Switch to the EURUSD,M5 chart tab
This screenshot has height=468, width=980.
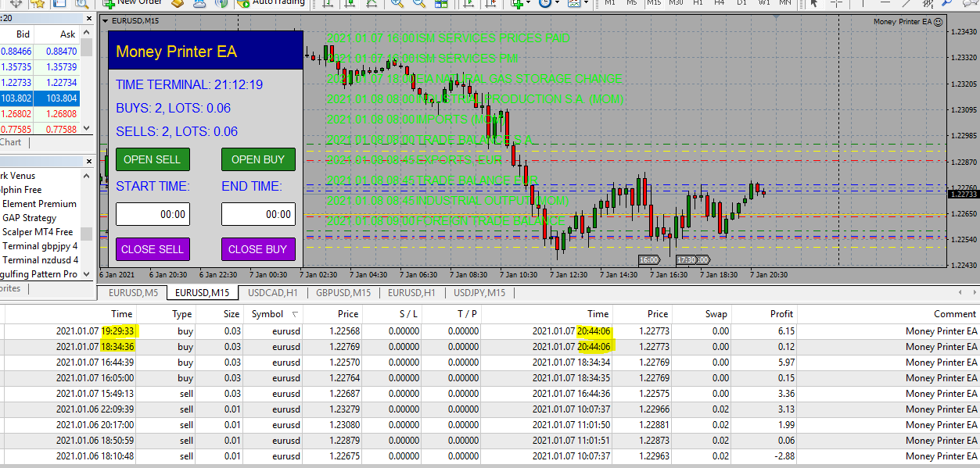pyautogui.click(x=133, y=293)
